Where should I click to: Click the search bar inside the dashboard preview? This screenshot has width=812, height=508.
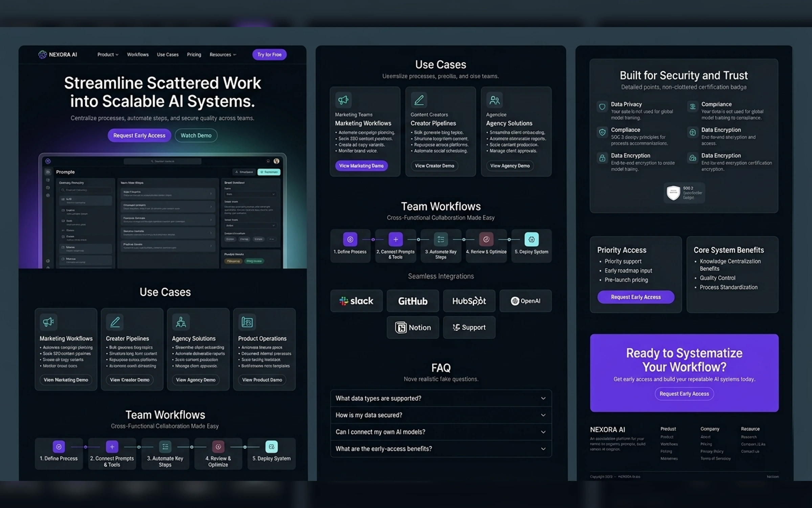(x=162, y=161)
